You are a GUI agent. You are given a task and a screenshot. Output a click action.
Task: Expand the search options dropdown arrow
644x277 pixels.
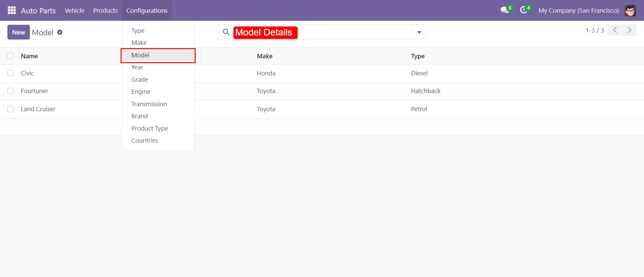coord(419,32)
